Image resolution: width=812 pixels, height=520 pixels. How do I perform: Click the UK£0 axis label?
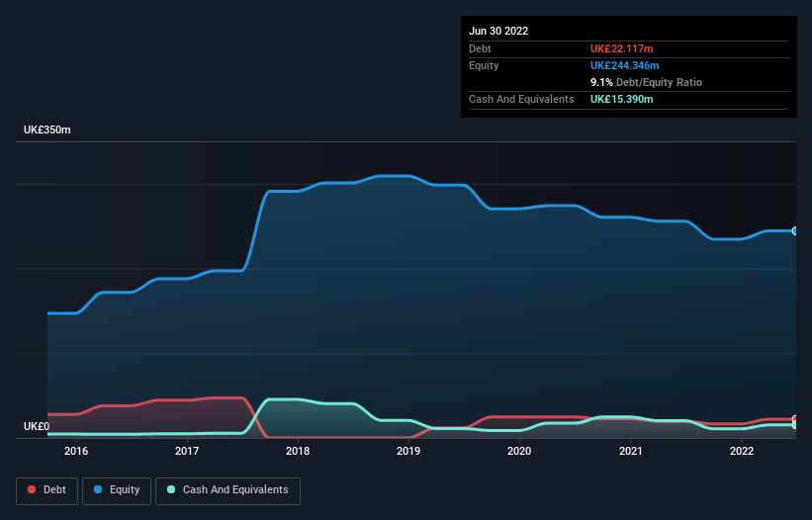click(x=37, y=426)
